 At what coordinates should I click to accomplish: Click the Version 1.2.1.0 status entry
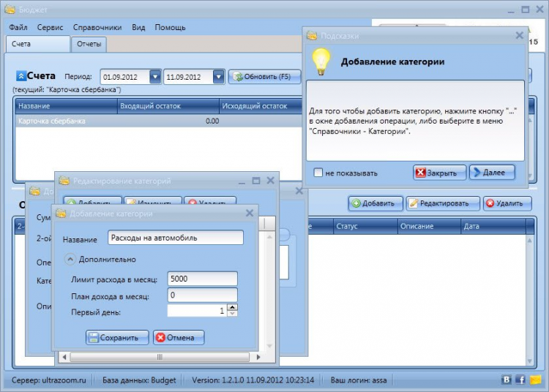click(253, 380)
